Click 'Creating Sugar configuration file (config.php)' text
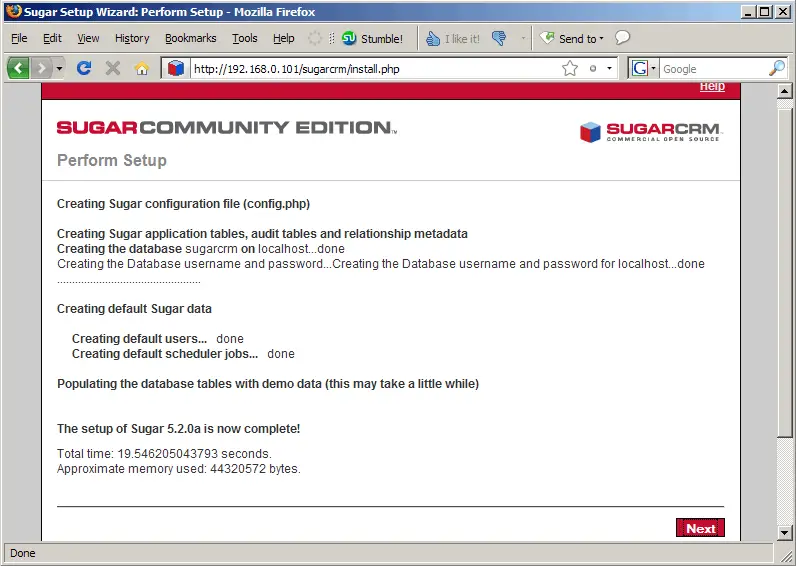Screen dimensions: 796x566 pos(183,204)
